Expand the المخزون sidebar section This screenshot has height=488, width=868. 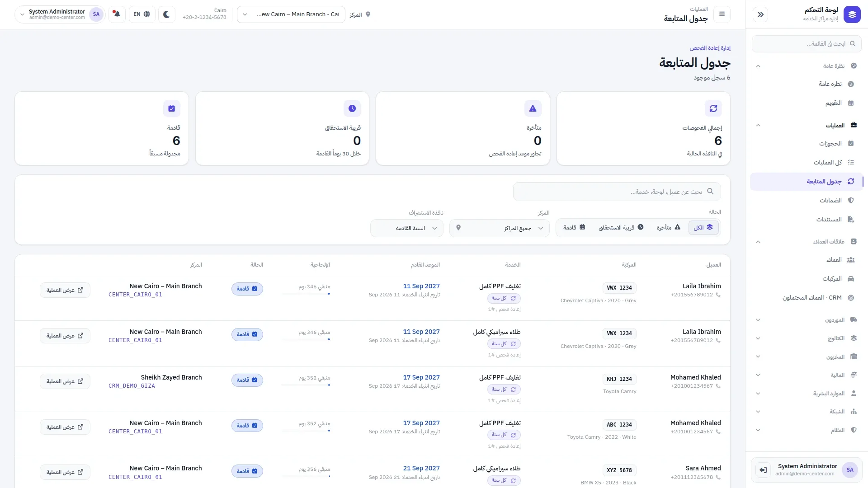tap(807, 357)
